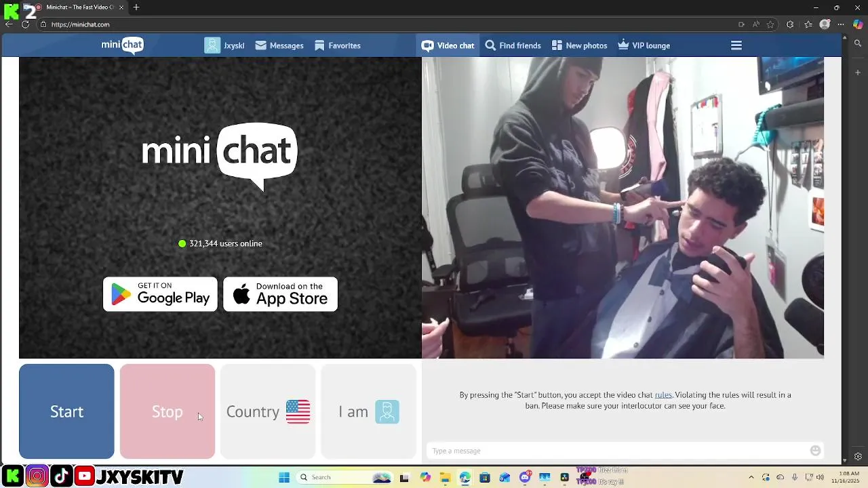Open the sidebar settings gear icon
This screenshot has width=868, height=488.
tap(858, 456)
